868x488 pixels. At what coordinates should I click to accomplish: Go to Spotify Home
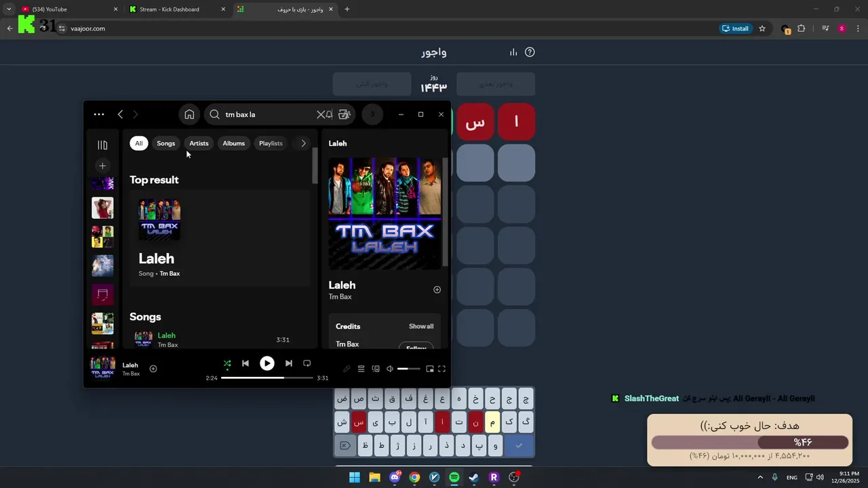(189, 115)
